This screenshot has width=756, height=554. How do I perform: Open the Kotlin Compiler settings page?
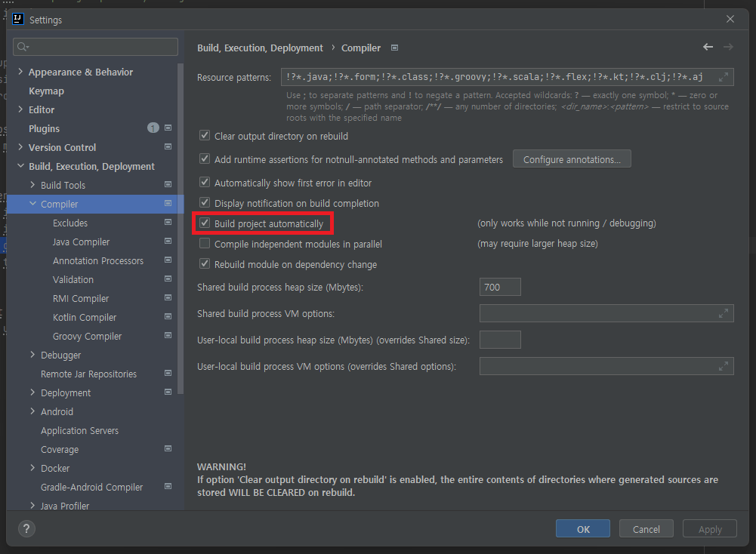pyautogui.click(x=84, y=317)
